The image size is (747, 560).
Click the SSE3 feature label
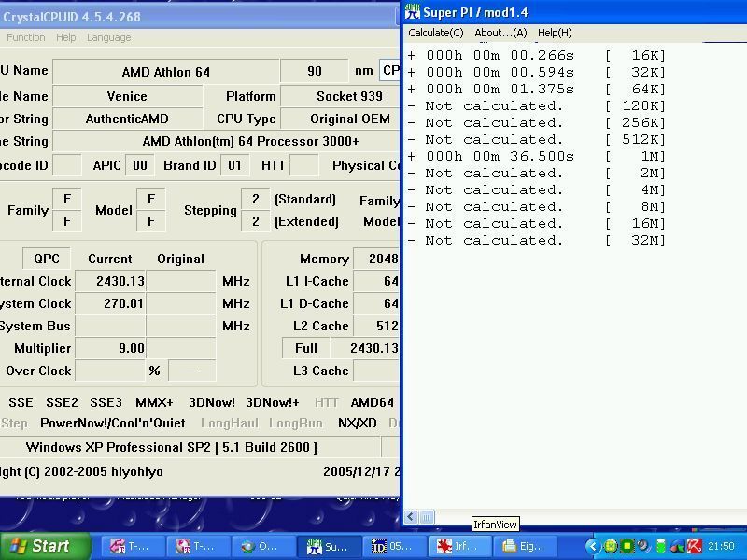click(x=106, y=402)
